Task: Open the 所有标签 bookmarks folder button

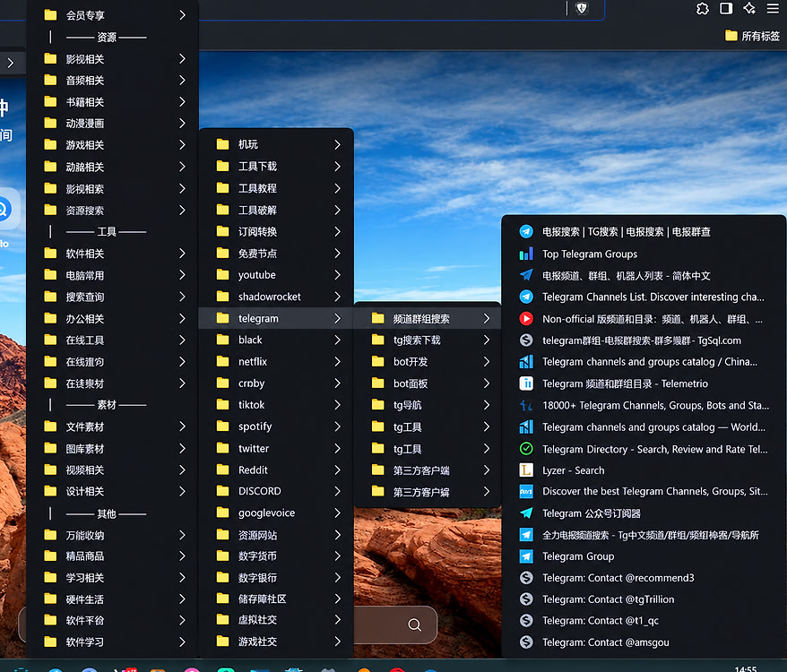Action: (x=752, y=36)
